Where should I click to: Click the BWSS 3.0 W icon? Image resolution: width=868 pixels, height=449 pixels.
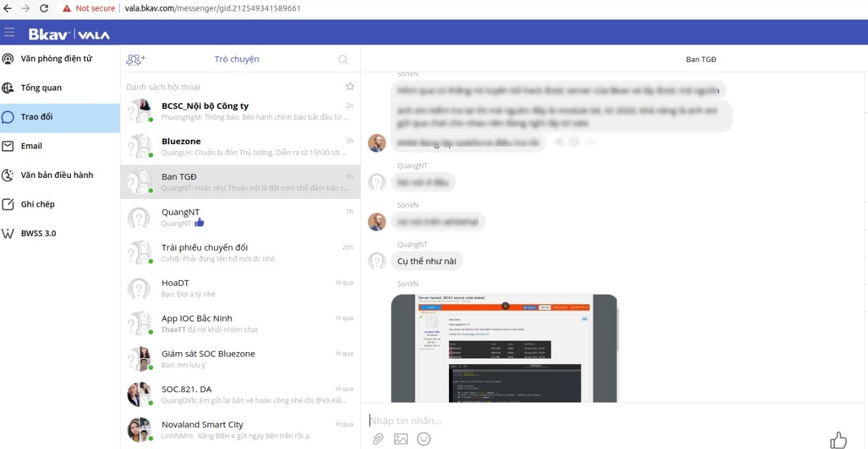[8, 233]
